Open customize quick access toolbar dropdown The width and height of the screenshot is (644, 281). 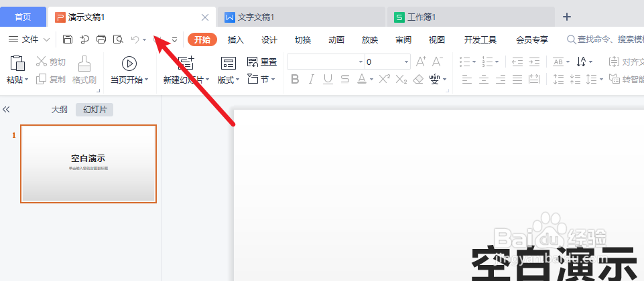tap(174, 39)
